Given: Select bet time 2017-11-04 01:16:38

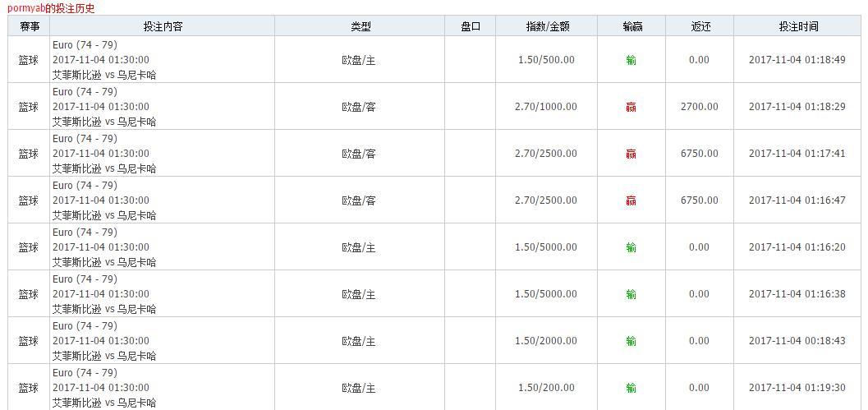Looking at the screenshot, I should [x=797, y=294].
